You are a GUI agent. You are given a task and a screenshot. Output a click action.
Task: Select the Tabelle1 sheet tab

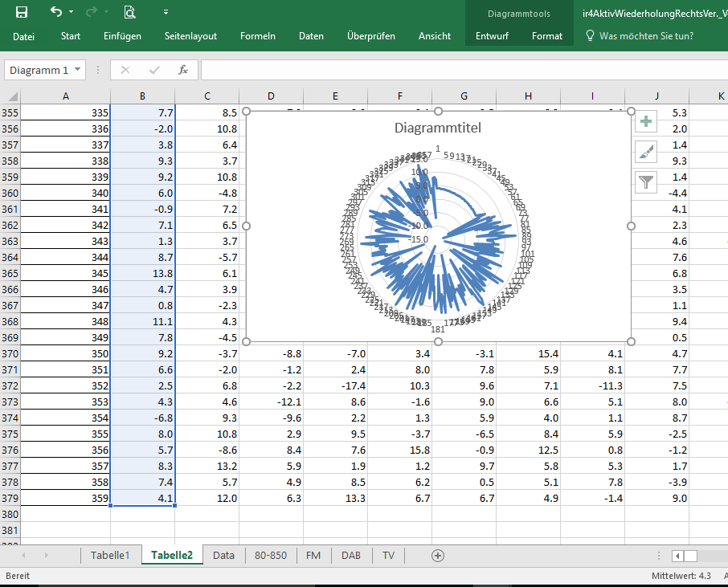coord(109,556)
